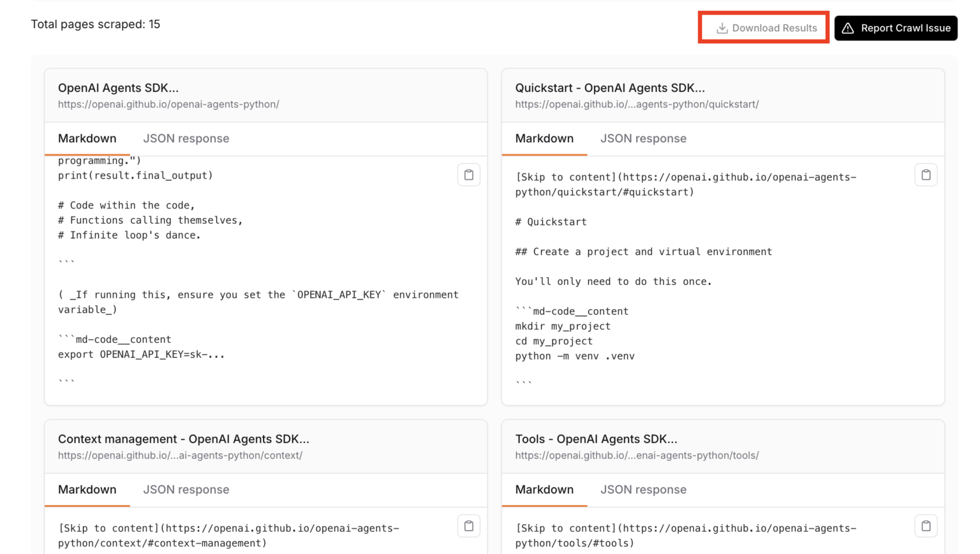Click the warning triangle in Report Crawl Issue
Image resolution: width=980 pixels, height=554 pixels.
(849, 28)
